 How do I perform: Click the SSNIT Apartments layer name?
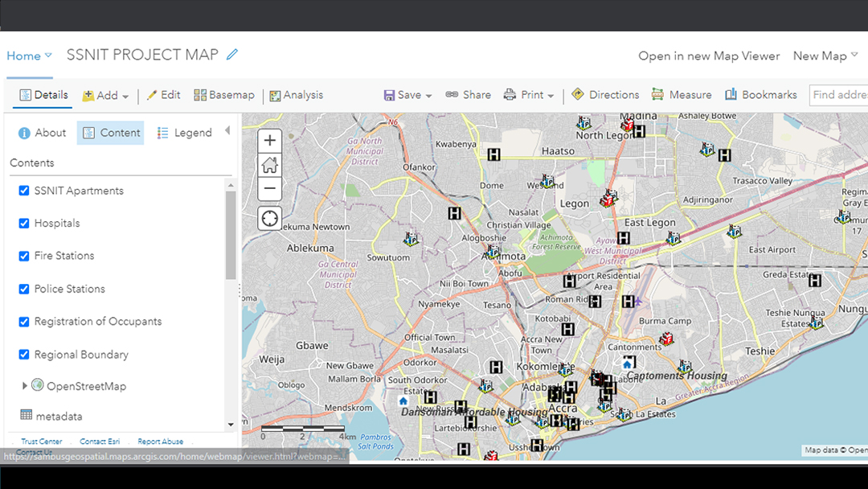79,191
